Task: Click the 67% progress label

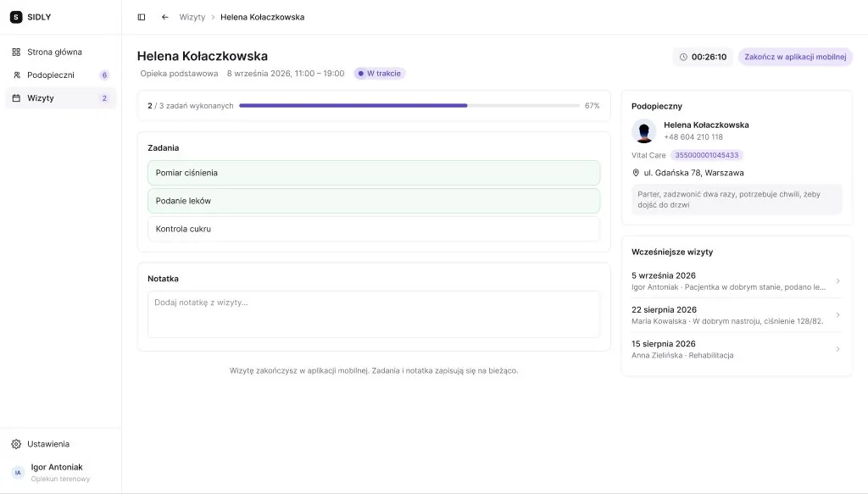Action: [592, 106]
